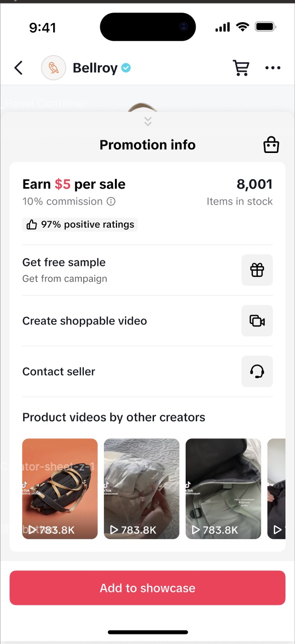Screen dimensions: 295x644
Task: Tap the video camera icon
Action: pos(257,320)
